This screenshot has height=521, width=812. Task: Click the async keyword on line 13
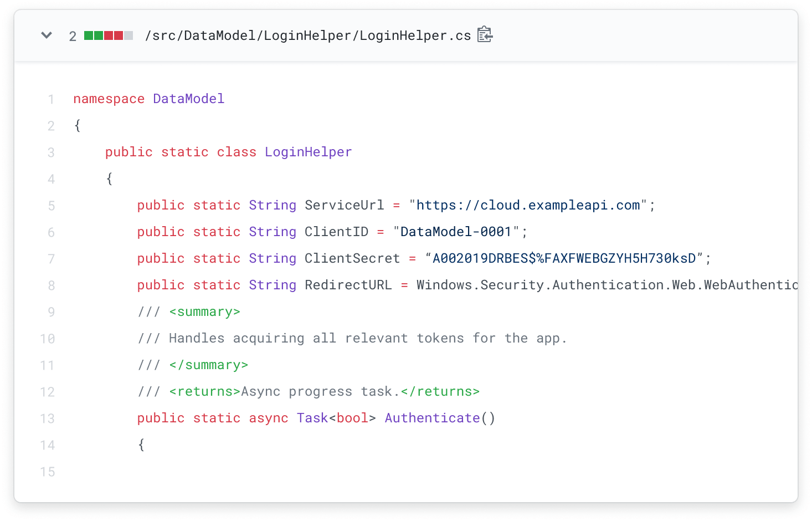tap(268, 418)
